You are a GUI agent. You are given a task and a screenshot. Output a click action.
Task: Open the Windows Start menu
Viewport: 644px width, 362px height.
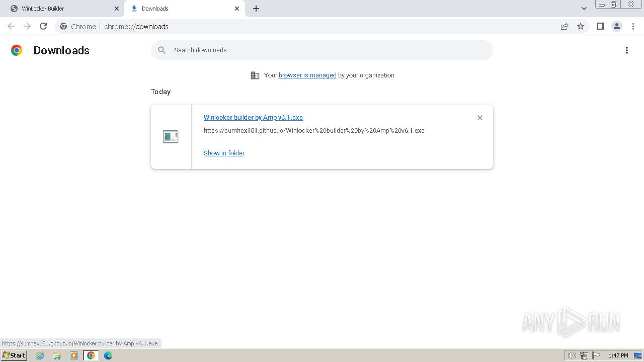tap(14, 355)
